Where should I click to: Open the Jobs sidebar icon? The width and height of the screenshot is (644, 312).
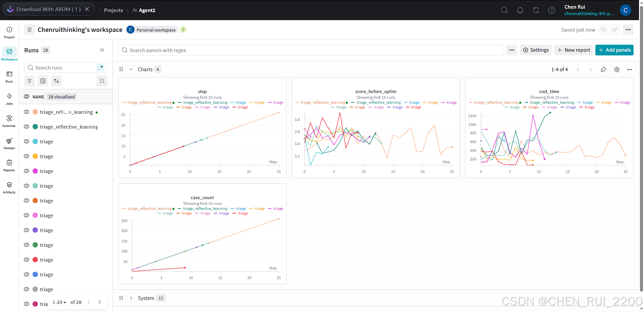pos(9,99)
